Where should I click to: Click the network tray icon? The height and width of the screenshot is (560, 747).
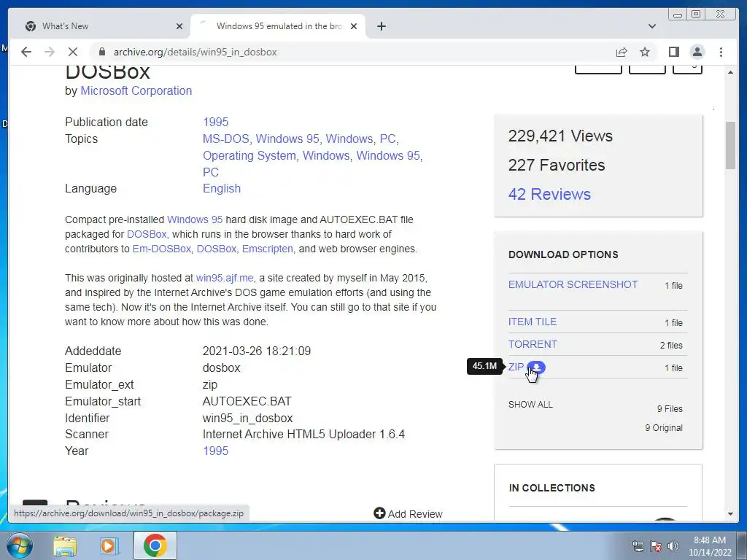tap(638, 546)
